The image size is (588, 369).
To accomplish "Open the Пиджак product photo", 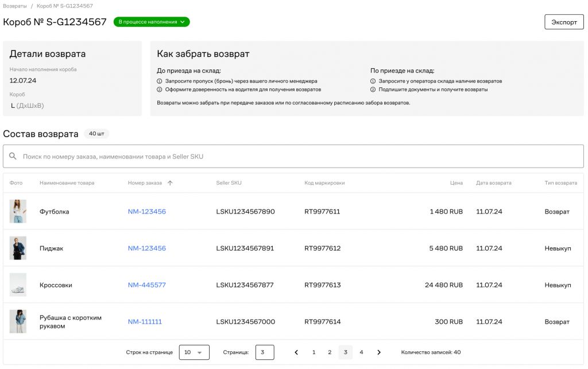I will [x=18, y=248].
